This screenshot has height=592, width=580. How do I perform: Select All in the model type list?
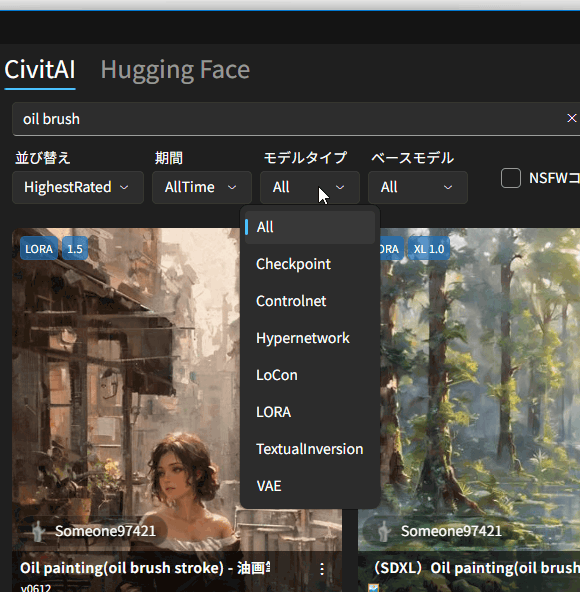coord(310,227)
